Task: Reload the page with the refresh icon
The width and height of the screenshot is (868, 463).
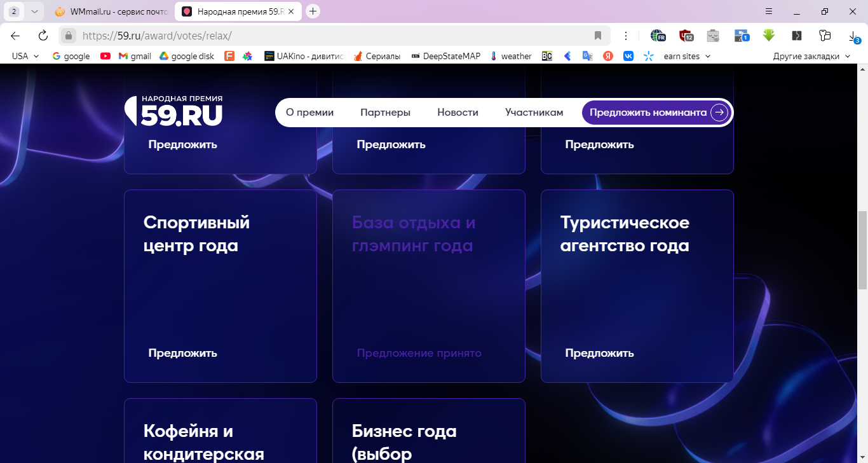Action: tap(43, 36)
